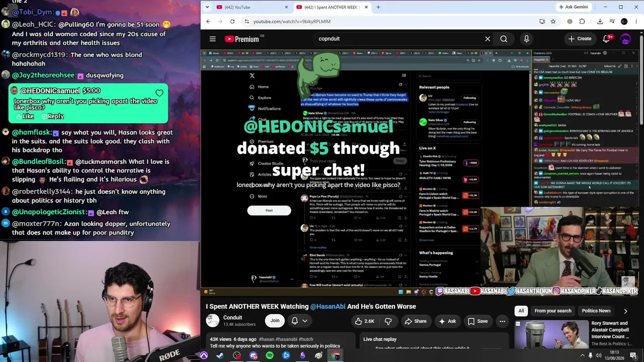Open Discord from the taskbar

pyautogui.click(x=254, y=355)
